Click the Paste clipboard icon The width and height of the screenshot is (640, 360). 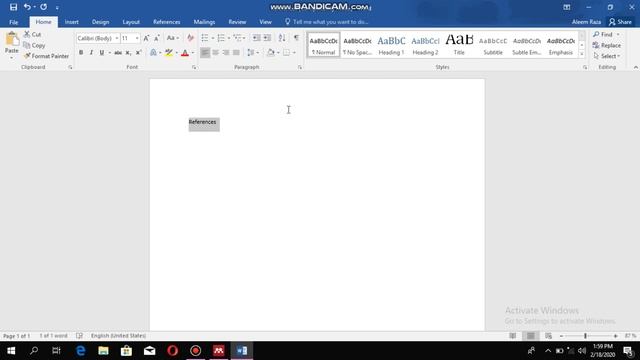coord(11,40)
